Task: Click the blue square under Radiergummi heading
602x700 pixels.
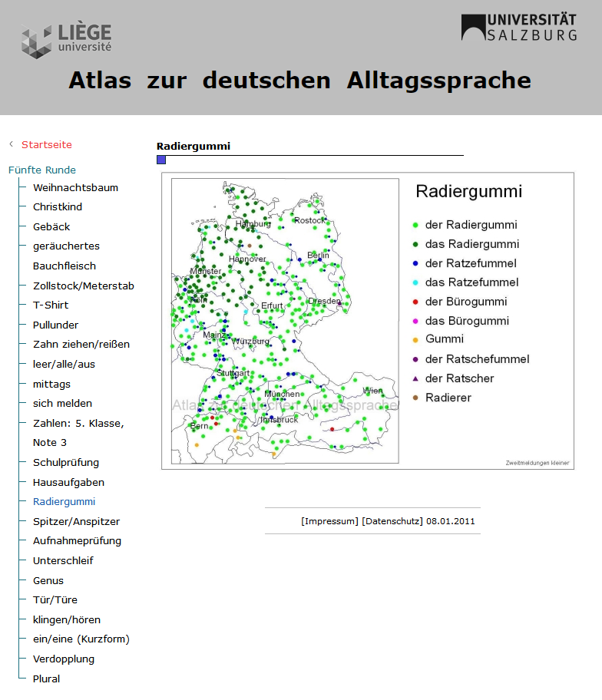Action: pos(161,160)
